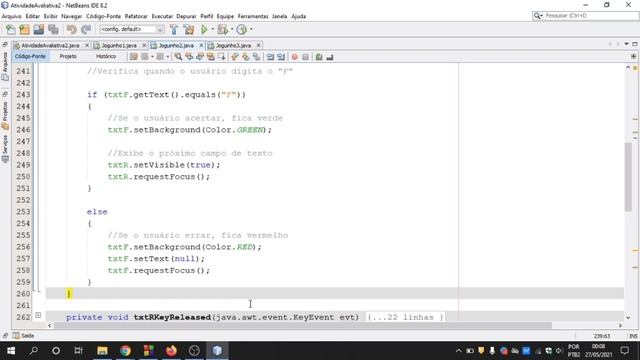The width and height of the screenshot is (640, 360).
Task: Click the Open Project toolbar icon
Action: click(39, 29)
